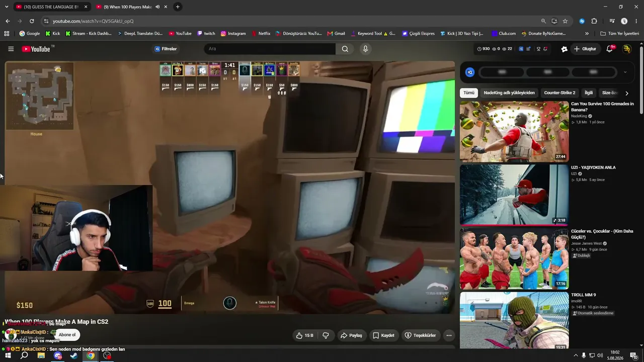
Task: Open the taskbar volume control
Action: point(600,355)
